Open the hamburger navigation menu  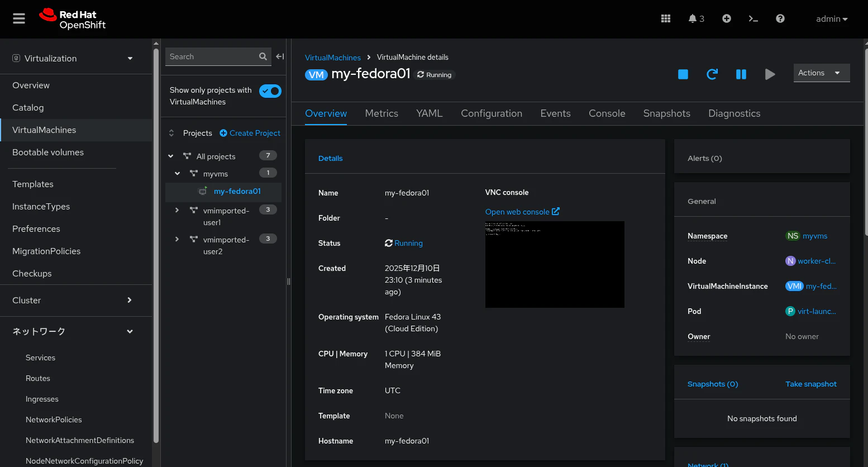coord(19,18)
